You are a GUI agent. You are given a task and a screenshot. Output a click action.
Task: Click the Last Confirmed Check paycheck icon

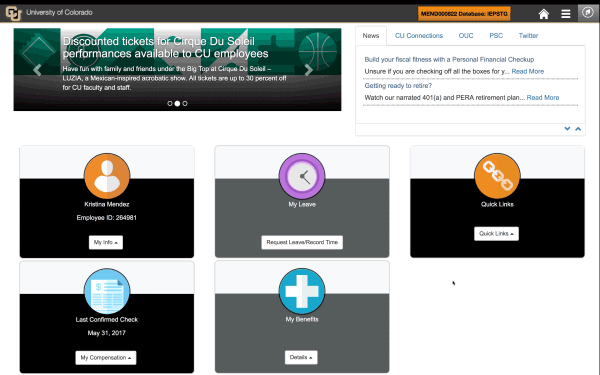coord(107,291)
